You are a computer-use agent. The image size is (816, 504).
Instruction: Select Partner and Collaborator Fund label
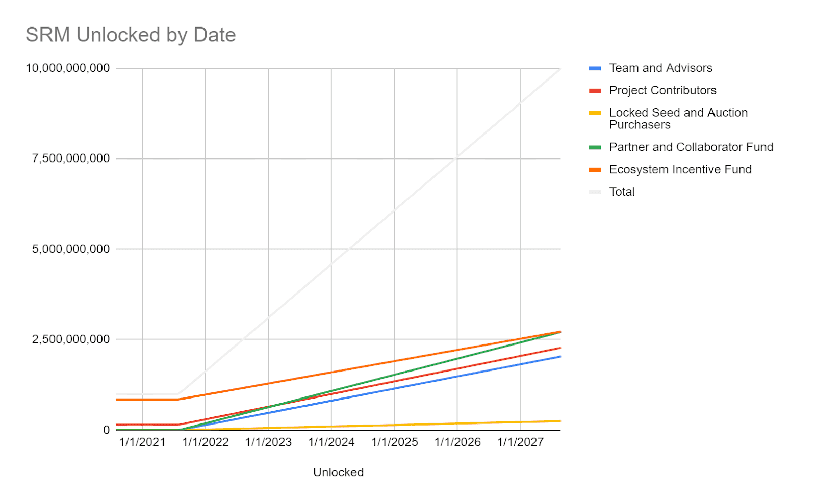click(691, 147)
